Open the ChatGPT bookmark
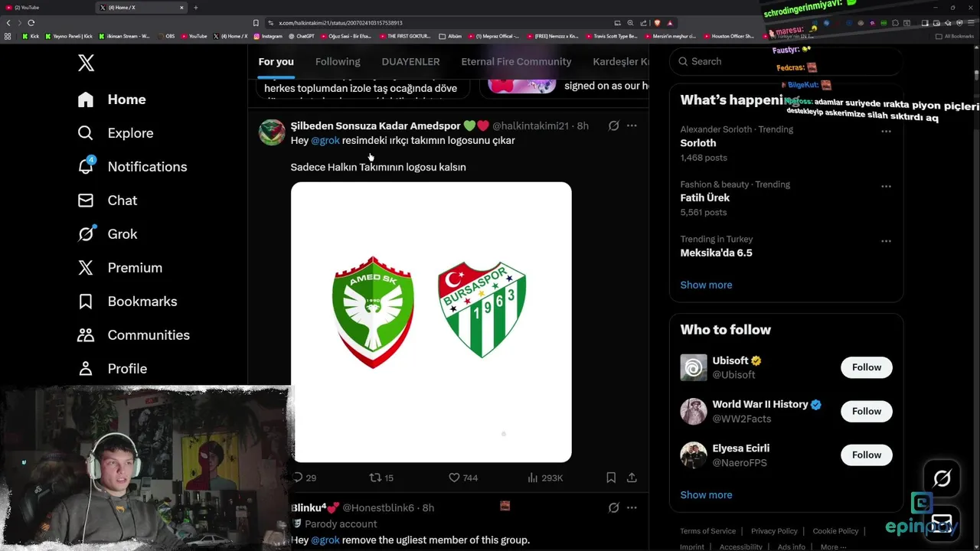The height and width of the screenshot is (551, 980). click(301, 36)
